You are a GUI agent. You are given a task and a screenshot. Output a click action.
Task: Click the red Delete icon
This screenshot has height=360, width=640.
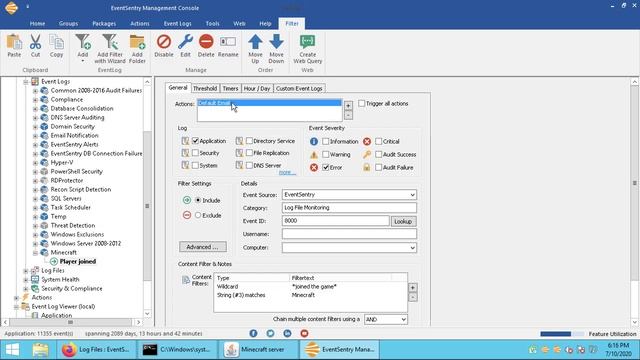(206, 42)
